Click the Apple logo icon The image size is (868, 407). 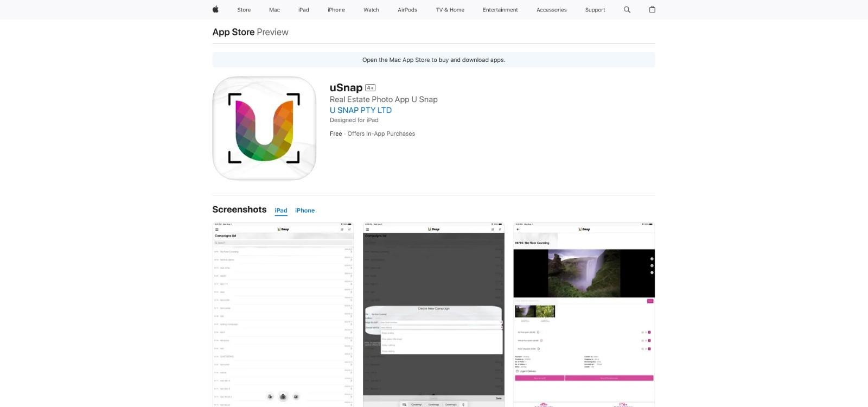click(x=215, y=9)
